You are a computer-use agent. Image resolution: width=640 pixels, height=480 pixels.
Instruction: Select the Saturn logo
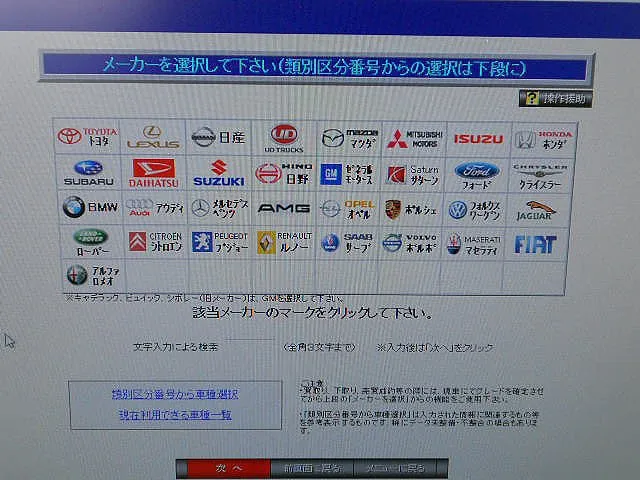click(x=413, y=175)
